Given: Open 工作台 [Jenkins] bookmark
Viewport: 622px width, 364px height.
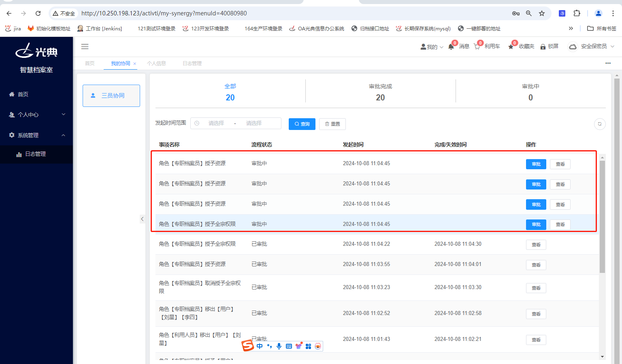Looking at the screenshot, I should (x=100, y=28).
